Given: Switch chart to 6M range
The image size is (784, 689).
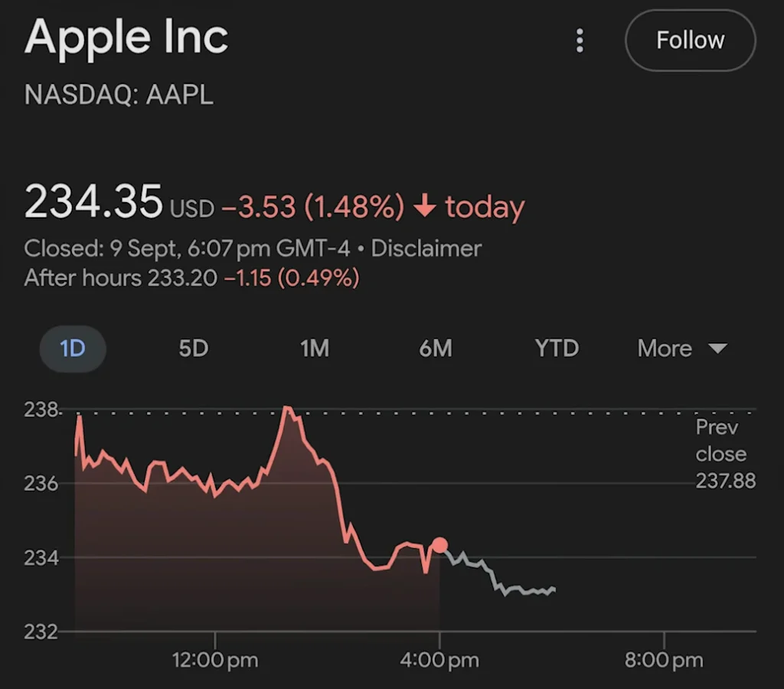Looking at the screenshot, I should pyautogui.click(x=435, y=348).
